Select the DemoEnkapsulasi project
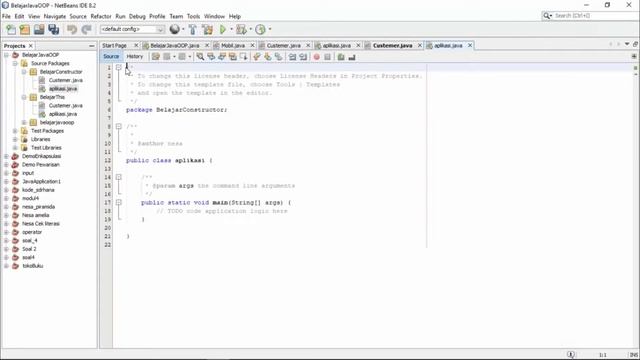The width and height of the screenshot is (640, 360). coord(41,156)
